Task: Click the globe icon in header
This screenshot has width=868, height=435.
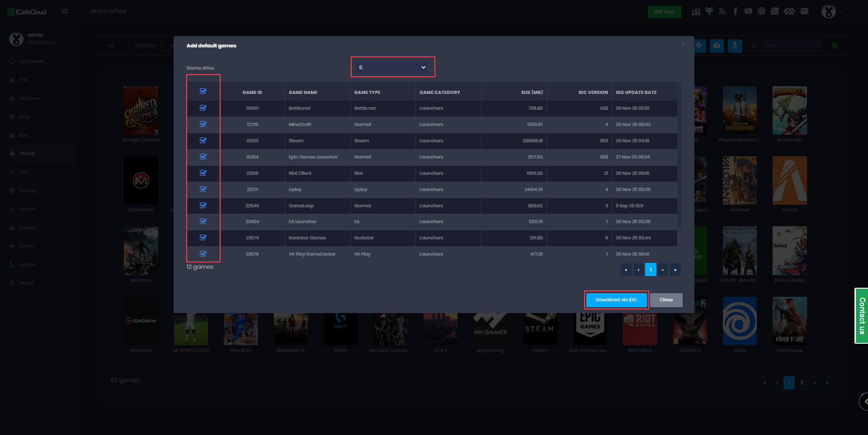Action: (x=761, y=11)
